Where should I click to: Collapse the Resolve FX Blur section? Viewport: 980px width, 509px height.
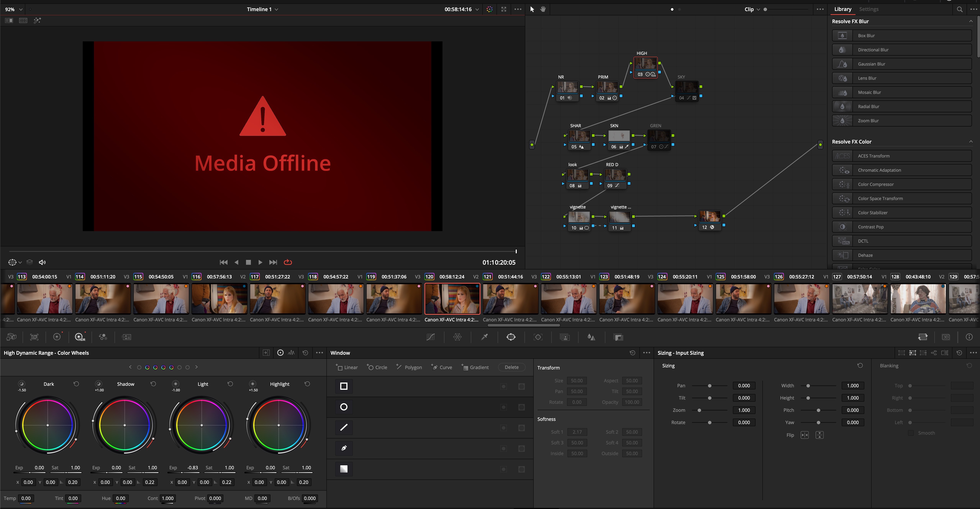click(970, 21)
